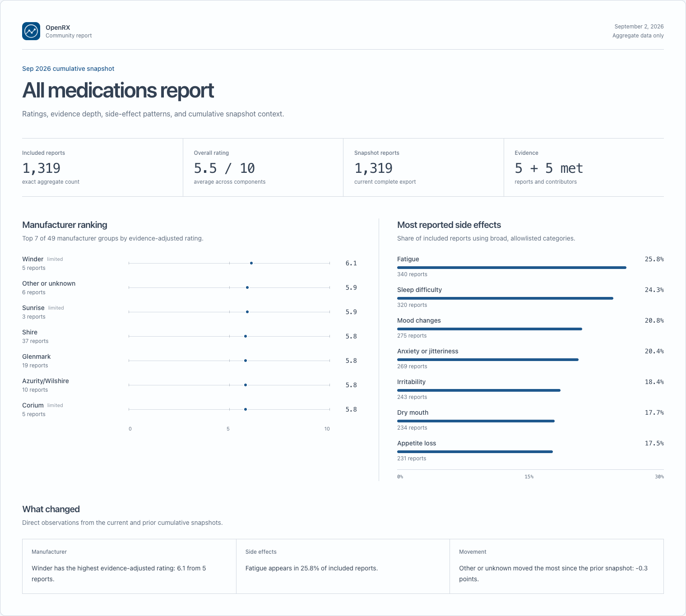Click the 15% axis tick label
The image size is (686, 616).
pos(529,477)
